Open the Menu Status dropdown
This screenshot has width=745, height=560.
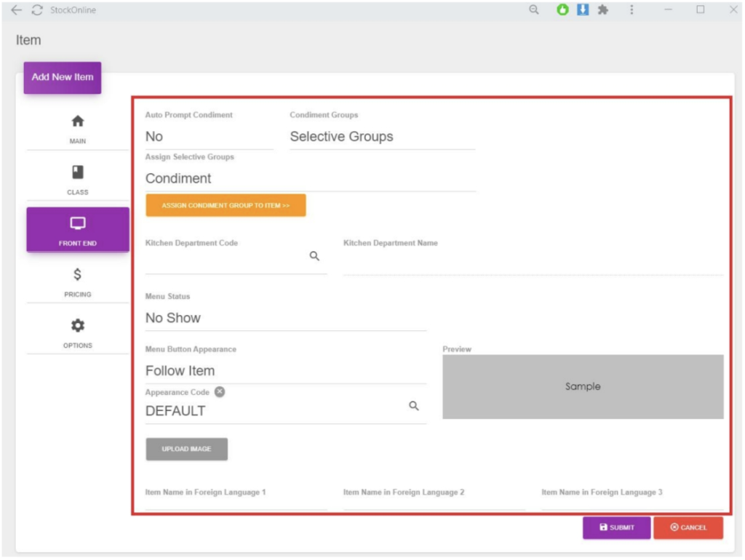[285, 318]
